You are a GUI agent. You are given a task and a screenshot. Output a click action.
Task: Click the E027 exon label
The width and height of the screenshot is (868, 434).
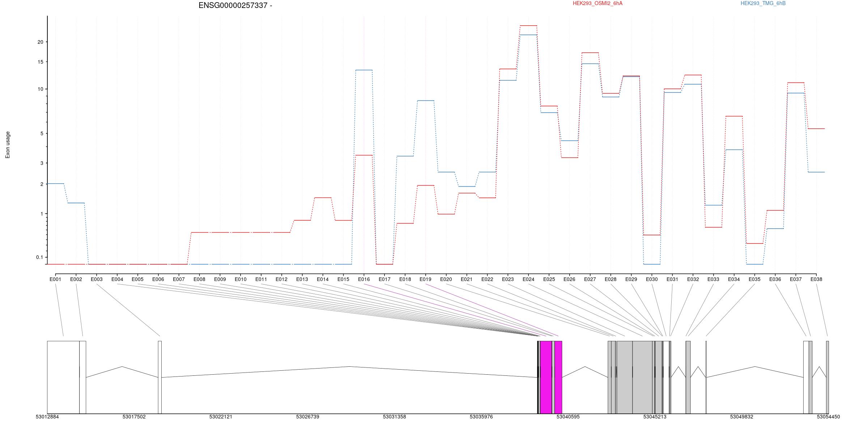coord(590,279)
